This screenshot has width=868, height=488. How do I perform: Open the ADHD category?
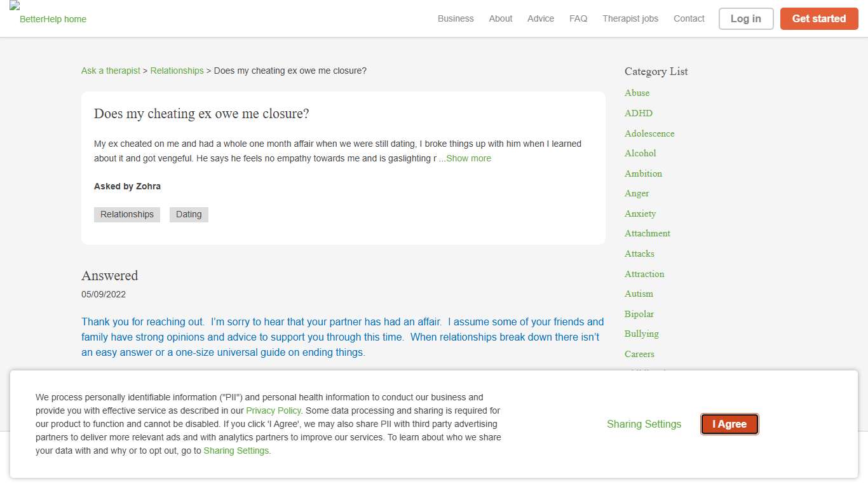639,113
